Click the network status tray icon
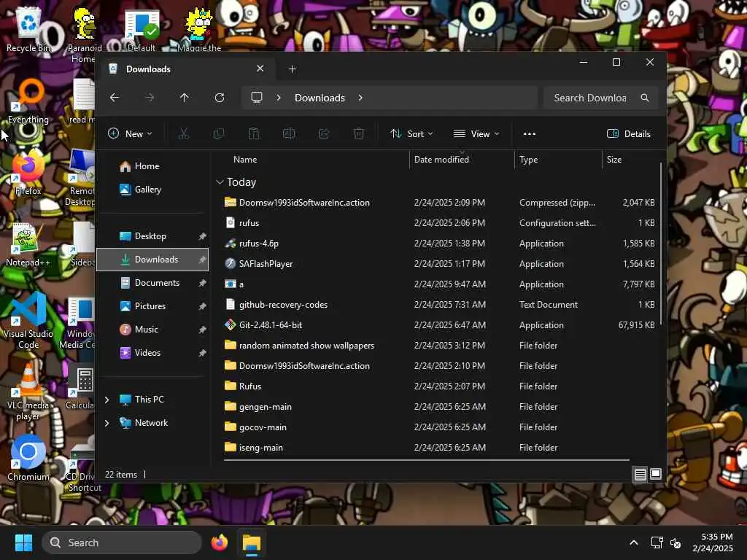This screenshot has width=747, height=560. coord(657,542)
